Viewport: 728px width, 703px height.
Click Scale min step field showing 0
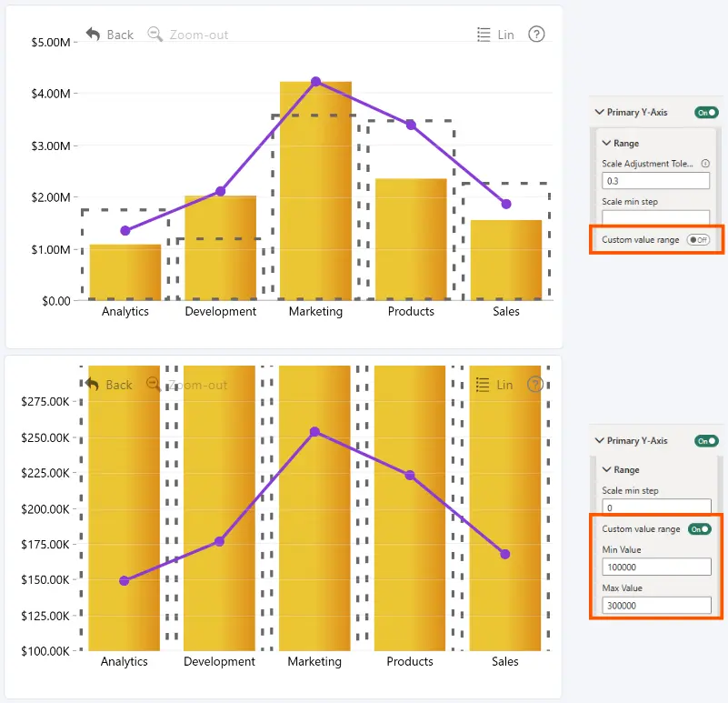click(x=656, y=507)
